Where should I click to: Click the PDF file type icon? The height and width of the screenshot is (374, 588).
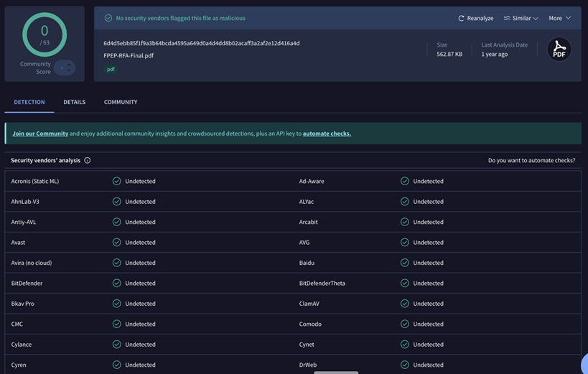click(559, 49)
